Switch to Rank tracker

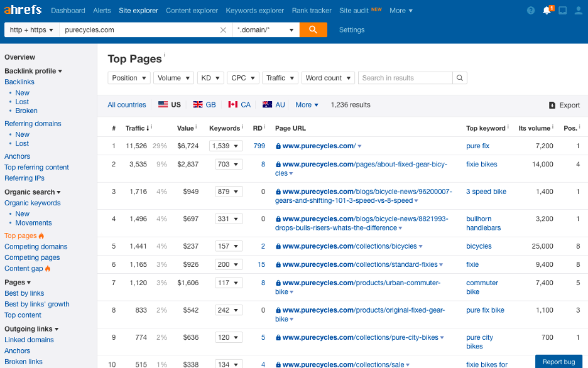point(312,11)
